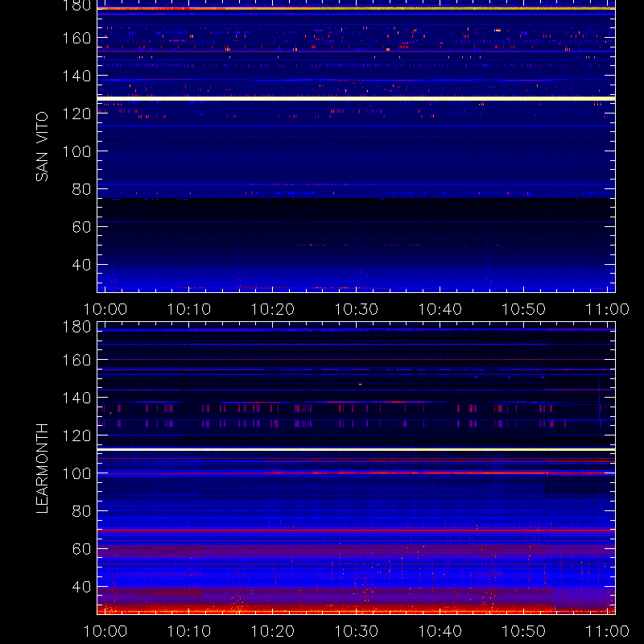Click the bright white band in Learmonth spectrogram
This screenshot has width=644, height=644.
pyautogui.click(x=356, y=450)
